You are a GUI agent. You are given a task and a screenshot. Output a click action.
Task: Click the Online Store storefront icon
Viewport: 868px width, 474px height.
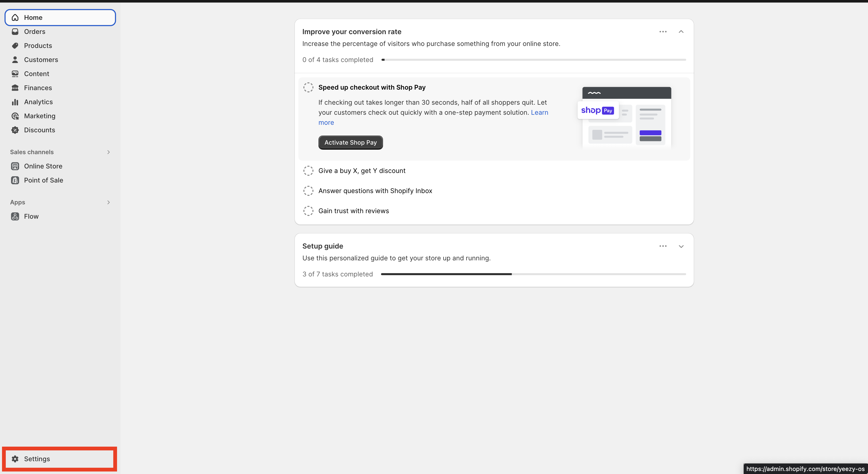pos(15,166)
